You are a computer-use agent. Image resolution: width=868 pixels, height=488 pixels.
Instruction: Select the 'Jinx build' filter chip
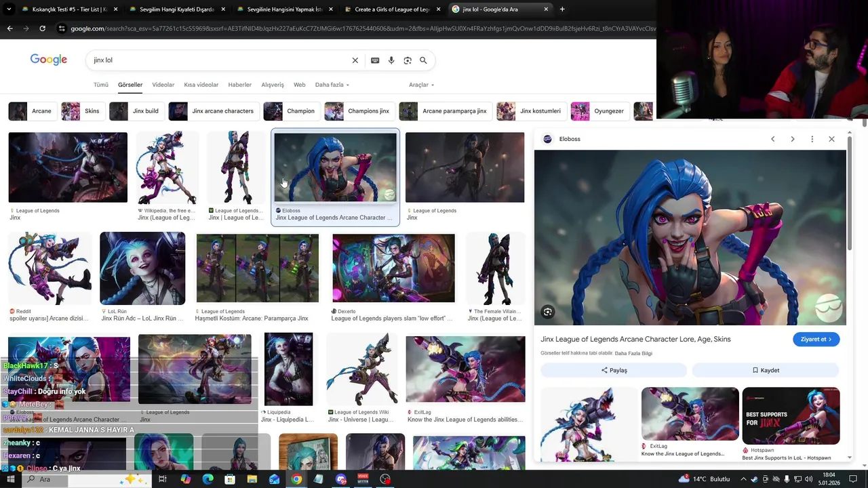coord(136,111)
